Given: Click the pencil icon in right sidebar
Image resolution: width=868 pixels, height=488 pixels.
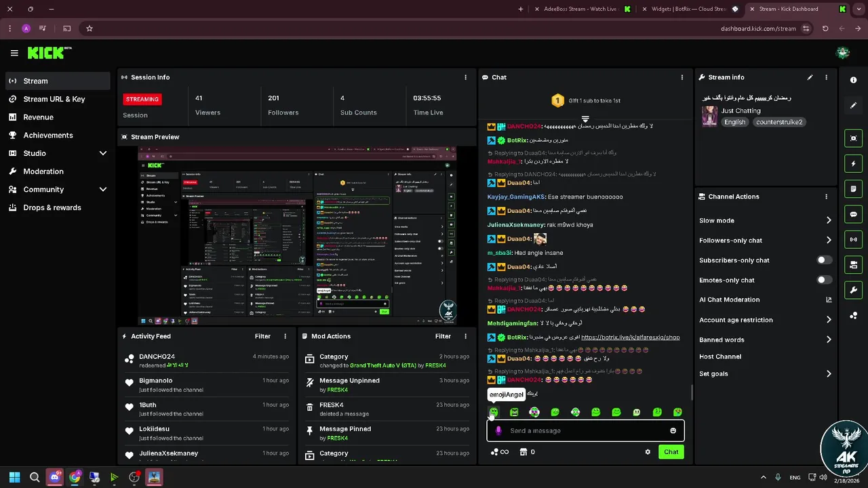Looking at the screenshot, I should (x=853, y=106).
